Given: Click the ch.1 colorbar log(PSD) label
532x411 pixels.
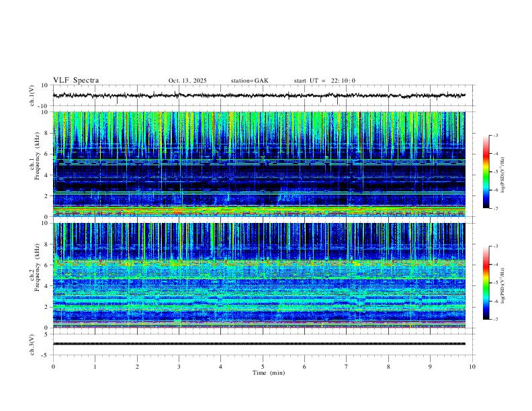Looking at the screenshot, I should point(502,175).
